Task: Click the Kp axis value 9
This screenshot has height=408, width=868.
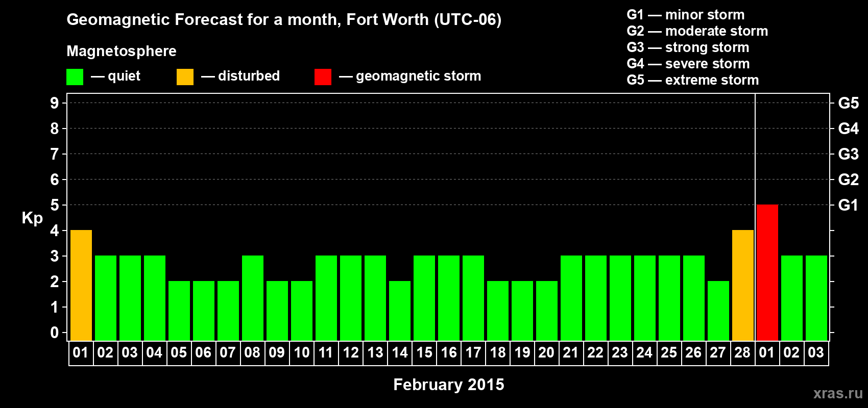Action: (x=55, y=103)
